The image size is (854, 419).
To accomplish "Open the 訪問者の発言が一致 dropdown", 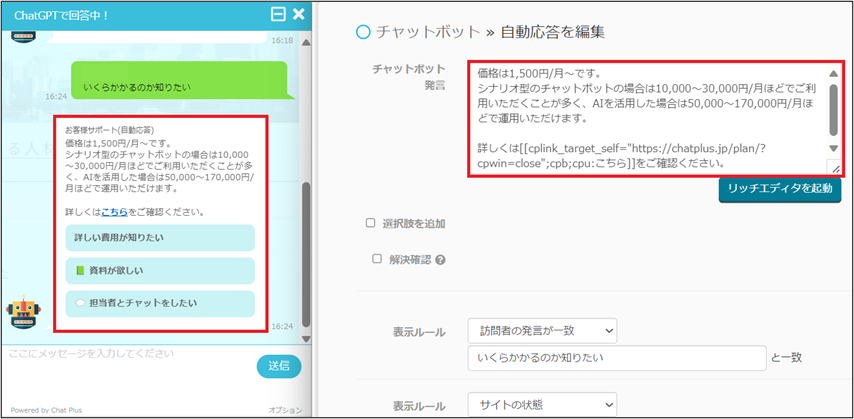I will (542, 331).
